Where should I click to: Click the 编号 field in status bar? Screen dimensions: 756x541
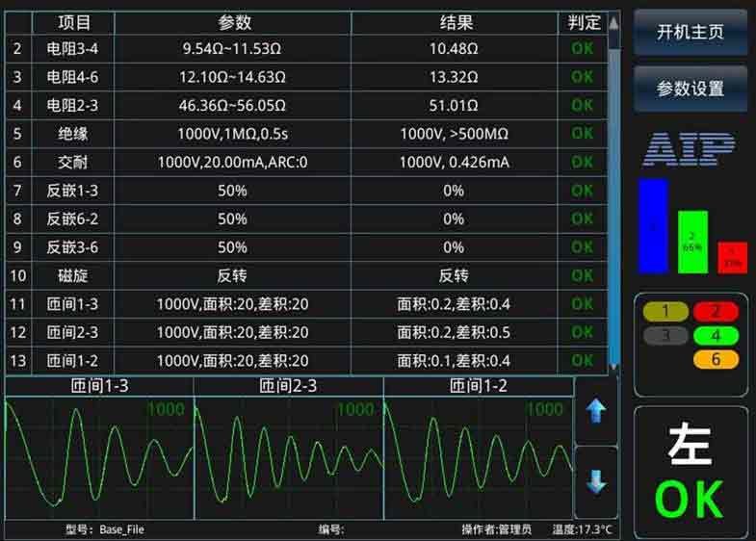(330, 529)
